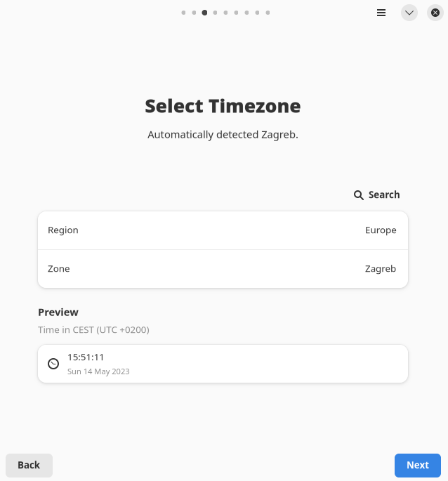The width and height of the screenshot is (448, 481).
Task: Click the Search text label
Action: coord(384,195)
